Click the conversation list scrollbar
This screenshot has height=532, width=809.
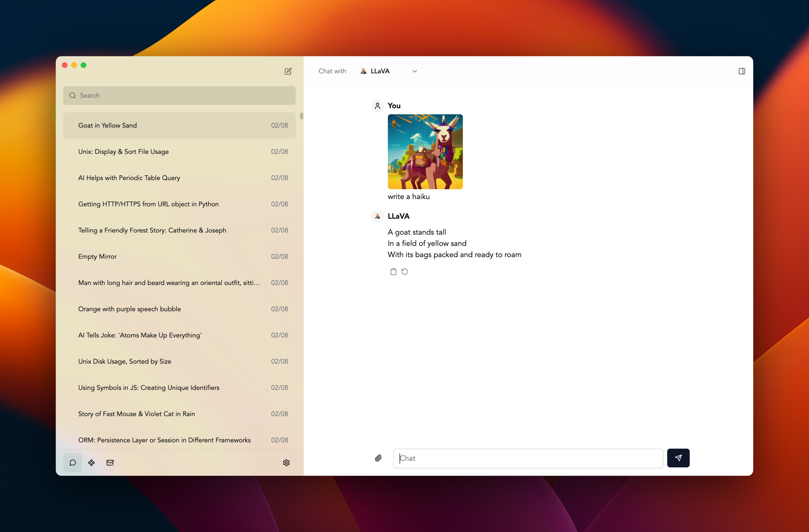(301, 116)
